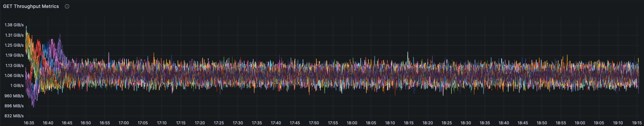
Task: Click the 832 MiB/s axis label
Action: [x=14, y=116]
